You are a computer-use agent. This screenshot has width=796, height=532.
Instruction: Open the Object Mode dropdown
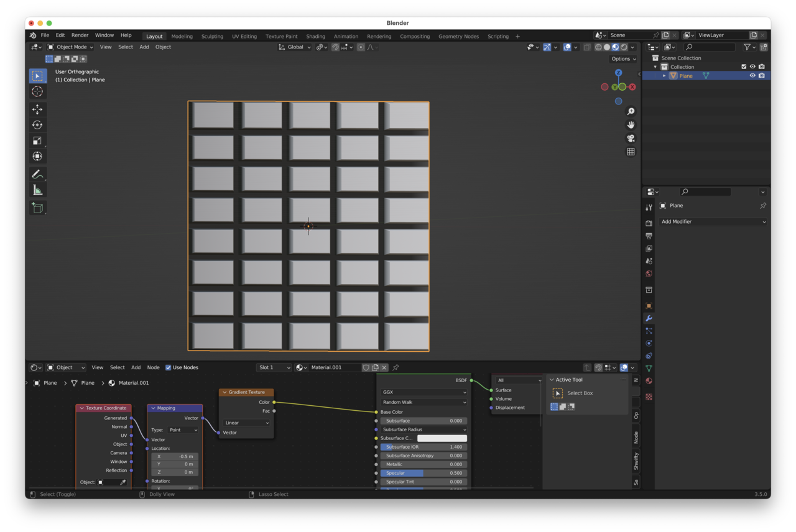pyautogui.click(x=71, y=47)
